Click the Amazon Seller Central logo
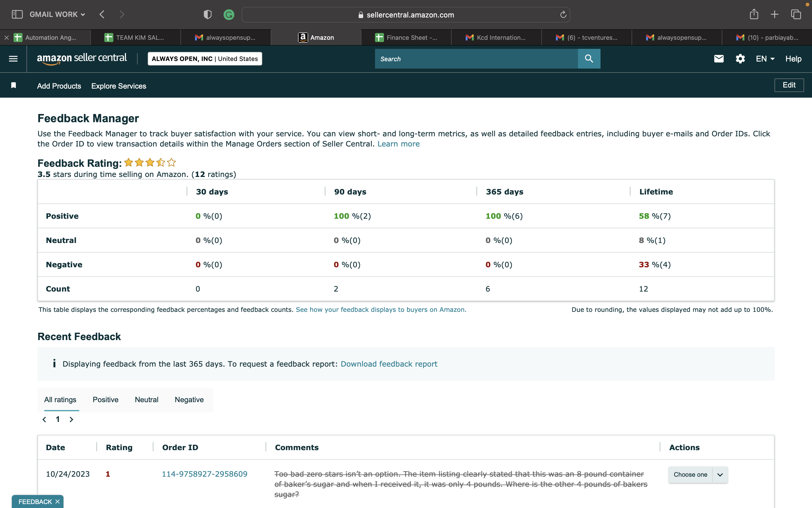Screen dimensions: 812x508 82,58
